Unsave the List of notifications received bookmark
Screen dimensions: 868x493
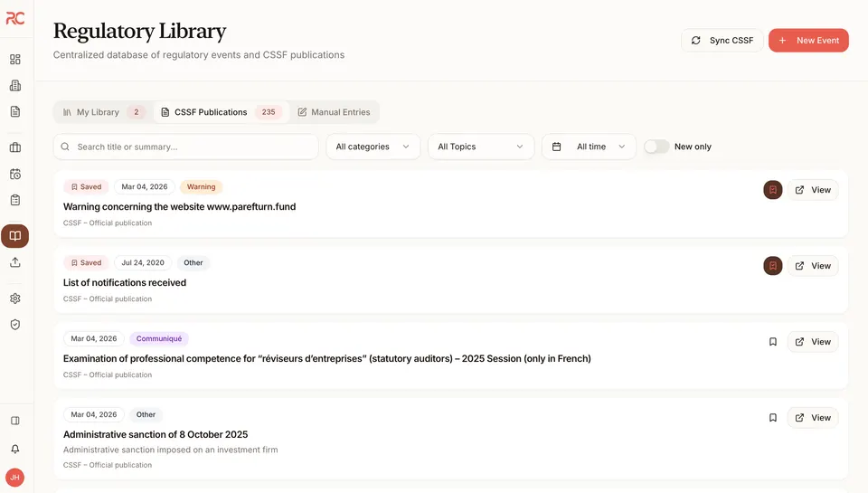pos(773,266)
